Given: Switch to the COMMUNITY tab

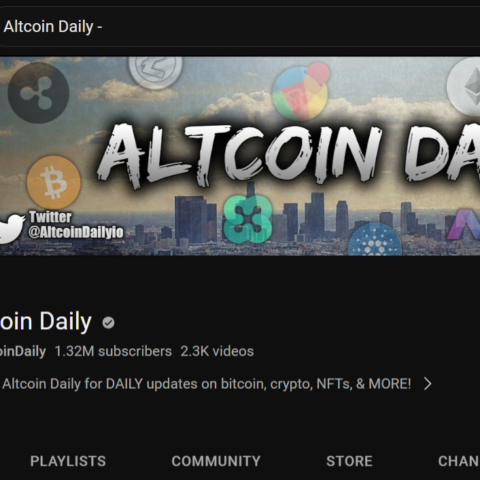Looking at the screenshot, I should tap(216, 461).
